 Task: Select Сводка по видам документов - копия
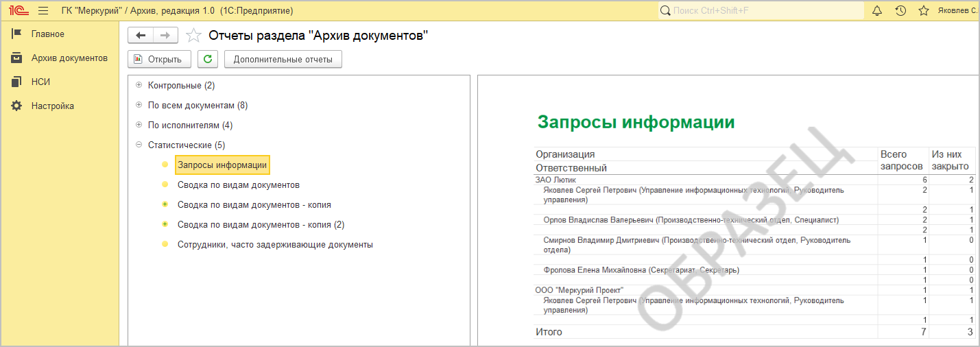point(254,204)
